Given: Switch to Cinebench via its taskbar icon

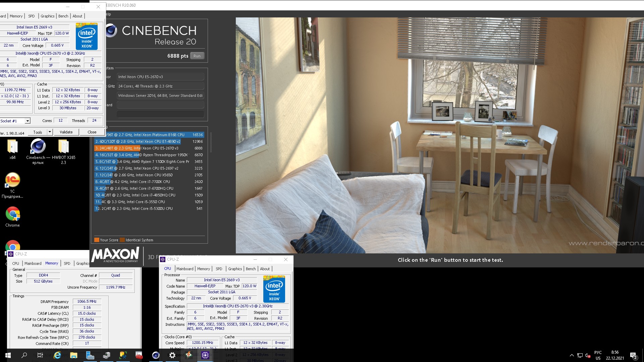Looking at the screenshot, I should [x=156, y=355].
